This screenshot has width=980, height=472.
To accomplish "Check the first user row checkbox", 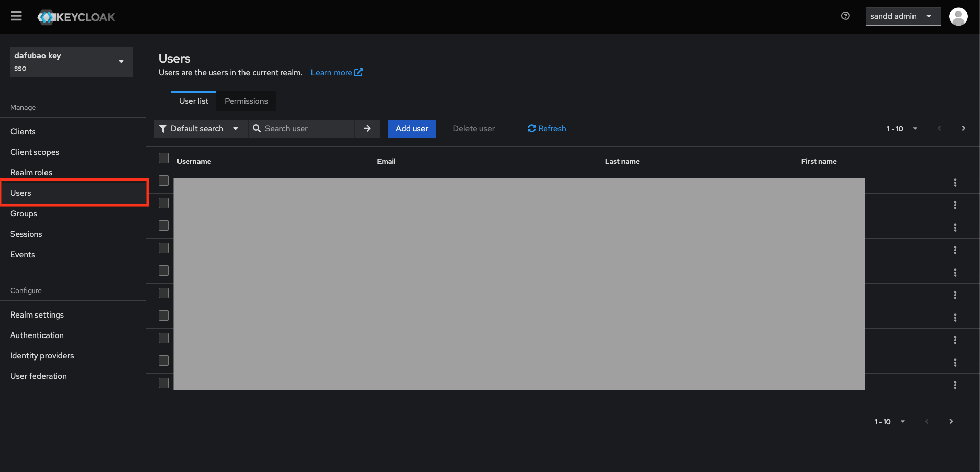I will point(164,181).
